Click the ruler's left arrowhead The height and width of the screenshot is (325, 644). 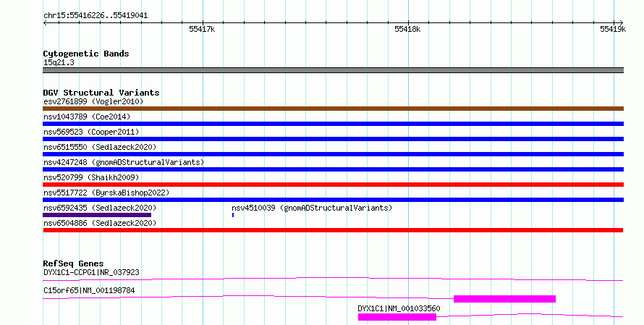tap(45, 22)
